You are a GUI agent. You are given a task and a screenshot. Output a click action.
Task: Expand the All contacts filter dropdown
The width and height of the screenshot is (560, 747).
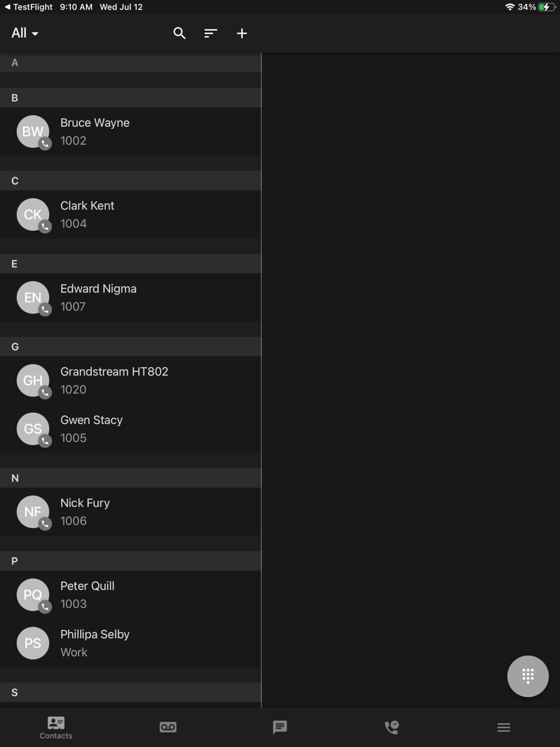pos(25,33)
